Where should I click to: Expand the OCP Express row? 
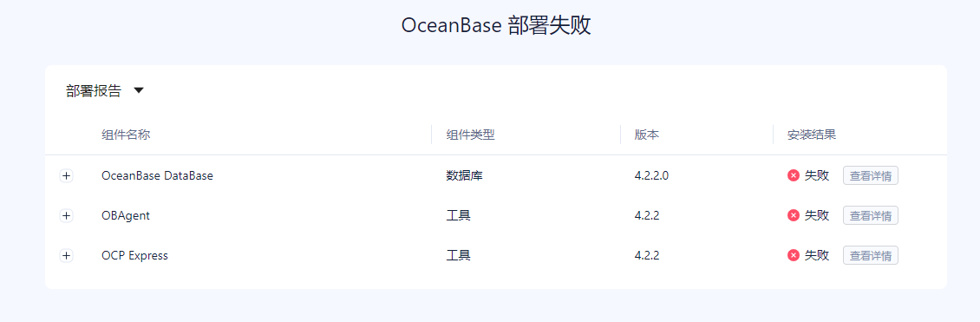66,256
